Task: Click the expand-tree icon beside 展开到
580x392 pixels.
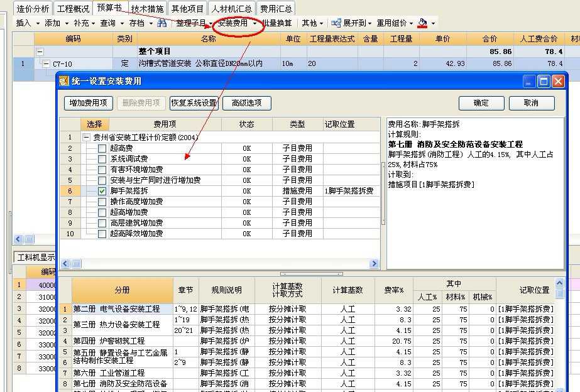Action: pos(336,23)
